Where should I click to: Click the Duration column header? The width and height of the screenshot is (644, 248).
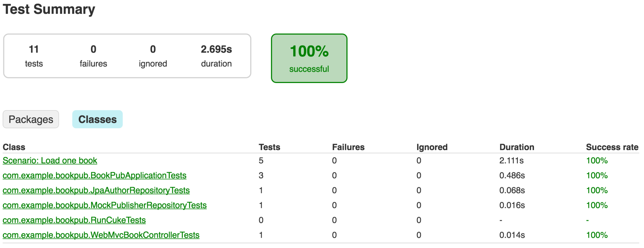click(517, 147)
